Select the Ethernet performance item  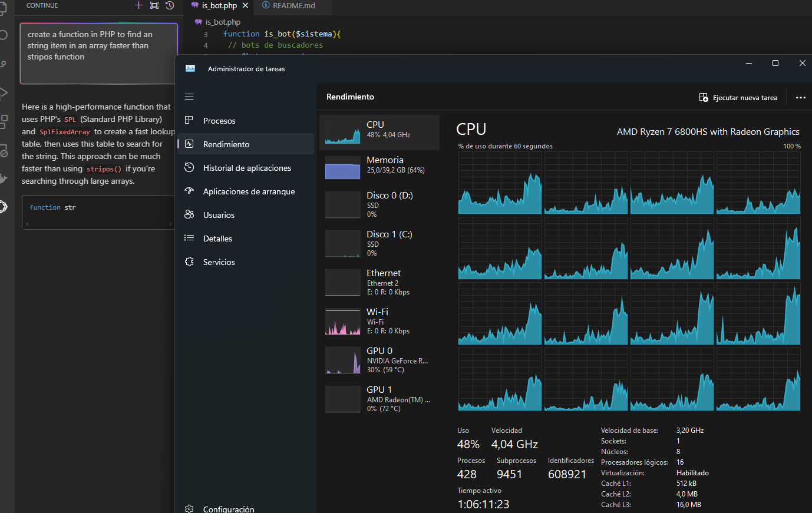[379, 282]
